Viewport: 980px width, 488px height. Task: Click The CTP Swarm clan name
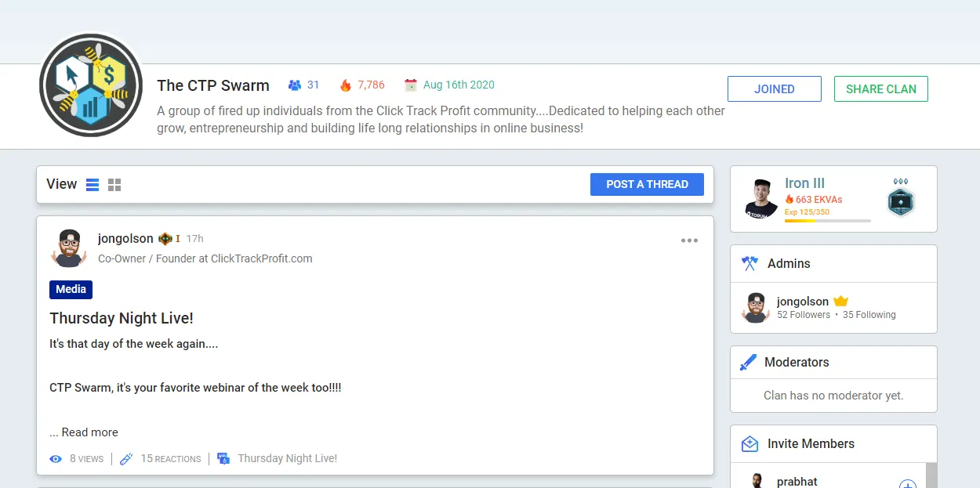(x=213, y=85)
